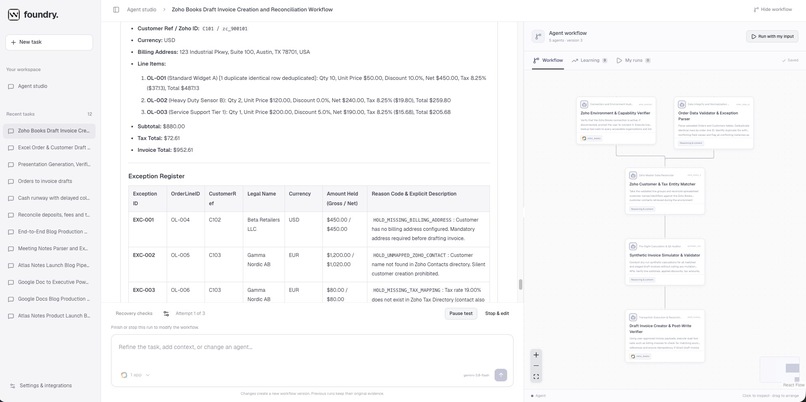Image resolution: width=806 pixels, height=402 pixels.
Task: Open the Cash runway with delayed task
Action: (49, 198)
